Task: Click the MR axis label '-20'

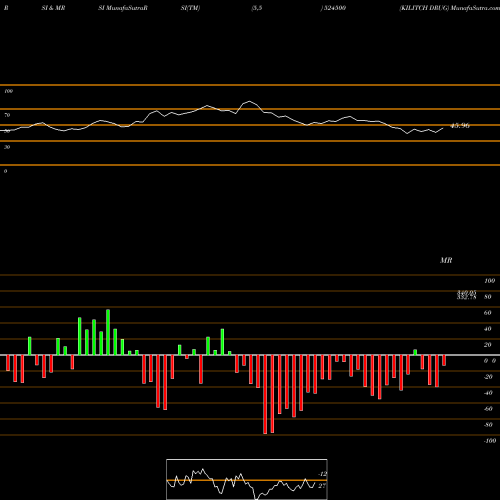Action: (488, 377)
